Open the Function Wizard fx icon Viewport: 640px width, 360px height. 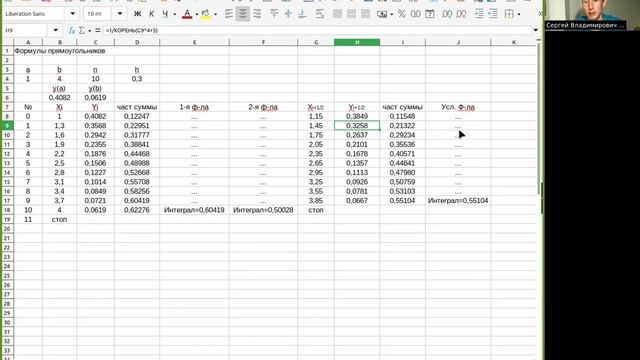pos(72,30)
